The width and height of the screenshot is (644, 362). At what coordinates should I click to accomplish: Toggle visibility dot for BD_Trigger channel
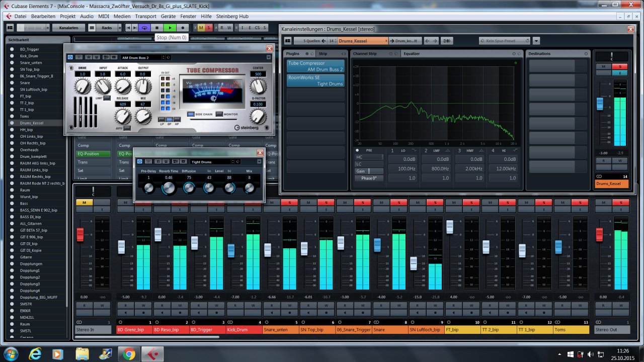pyautogui.click(x=12, y=49)
